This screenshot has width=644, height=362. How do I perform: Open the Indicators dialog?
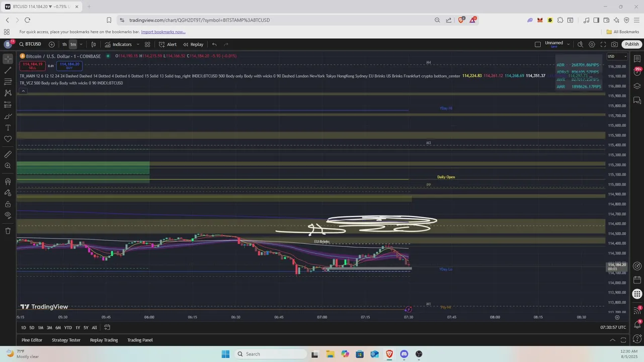[118, 44]
